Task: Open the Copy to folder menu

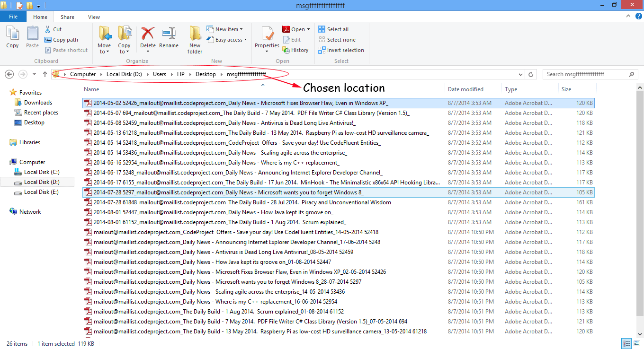Action: [x=124, y=40]
